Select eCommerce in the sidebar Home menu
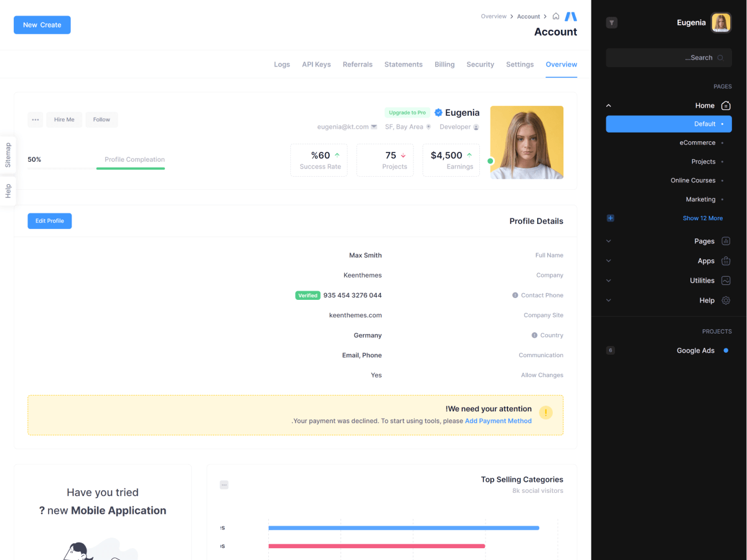 [697, 143]
